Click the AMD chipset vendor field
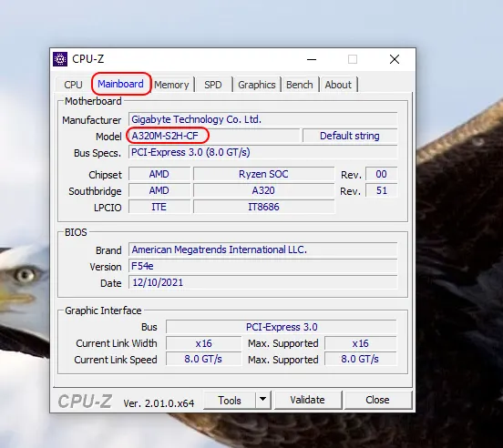The width and height of the screenshot is (503, 448). point(159,174)
